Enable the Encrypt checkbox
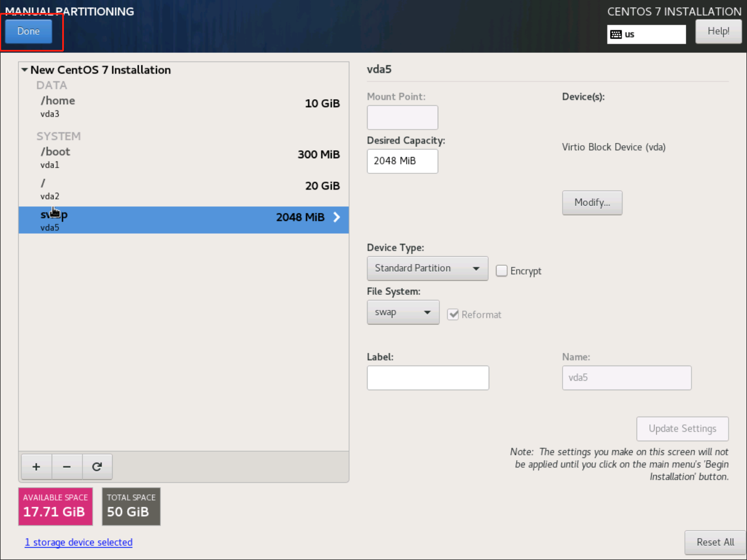747x560 pixels. 502,271
